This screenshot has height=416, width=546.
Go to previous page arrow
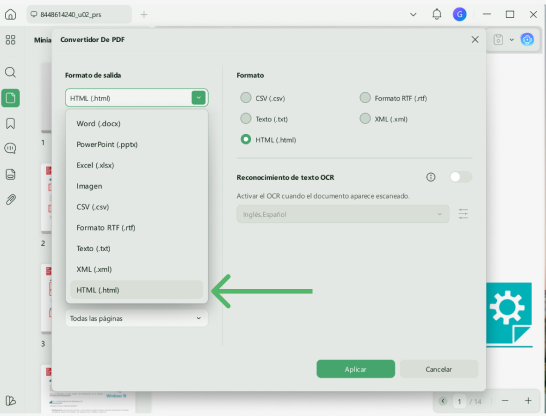[x=443, y=401]
